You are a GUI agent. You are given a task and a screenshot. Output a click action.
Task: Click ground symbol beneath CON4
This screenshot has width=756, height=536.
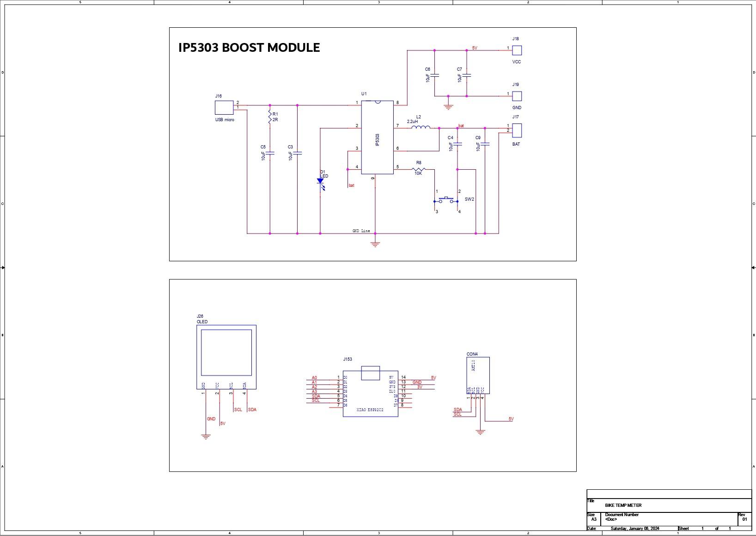[x=481, y=432]
